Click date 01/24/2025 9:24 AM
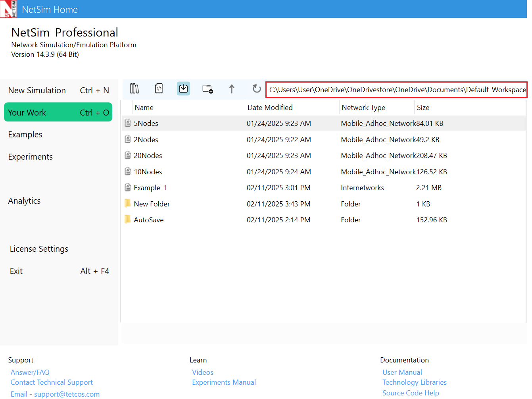Viewport: 532px width, 399px height. tap(279, 172)
